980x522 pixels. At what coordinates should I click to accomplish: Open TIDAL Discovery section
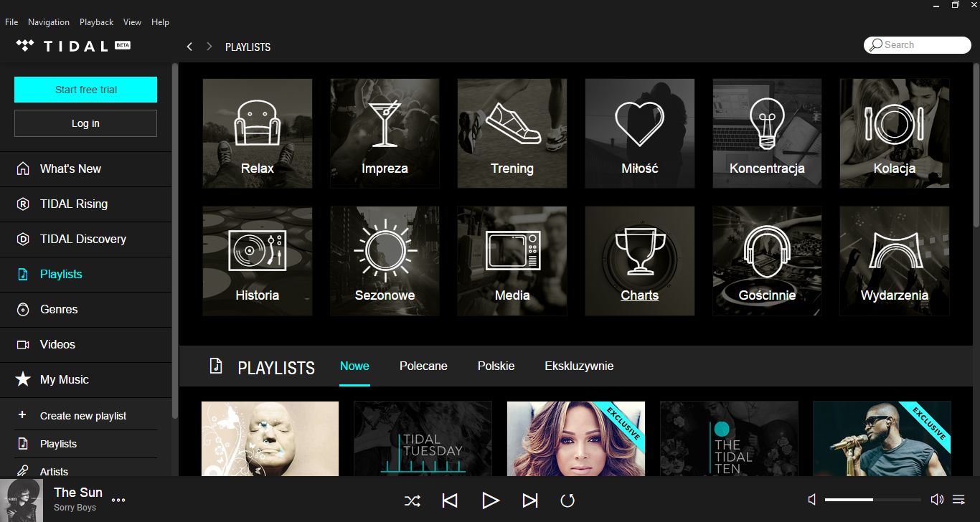pyautogui.click(x=85, y=239)
